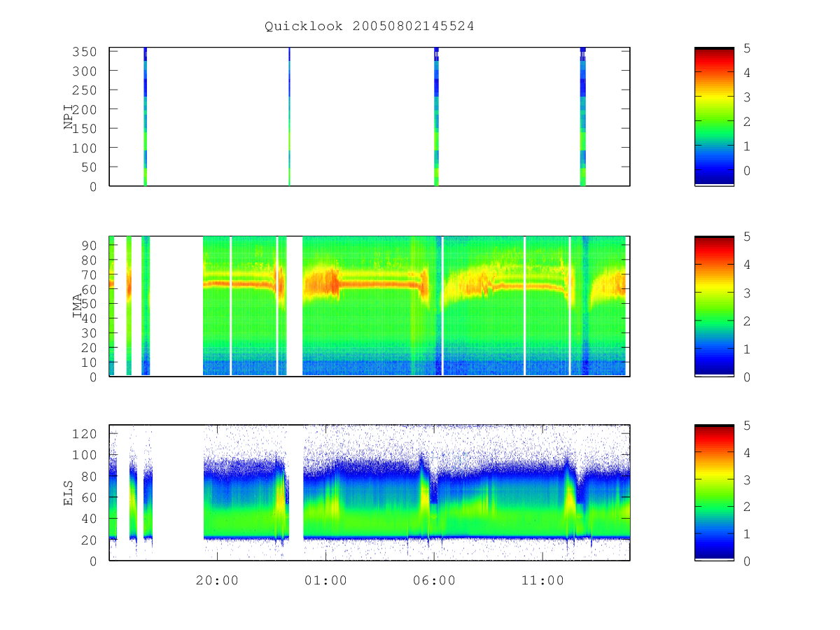The height and width of the screenshot is (630, 840).
Task: Click the NPI panel color scale bar
Action: [x=714, y=116]
